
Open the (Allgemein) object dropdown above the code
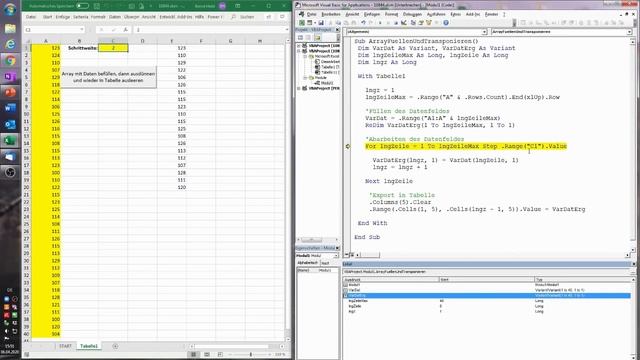pos(484,32)
